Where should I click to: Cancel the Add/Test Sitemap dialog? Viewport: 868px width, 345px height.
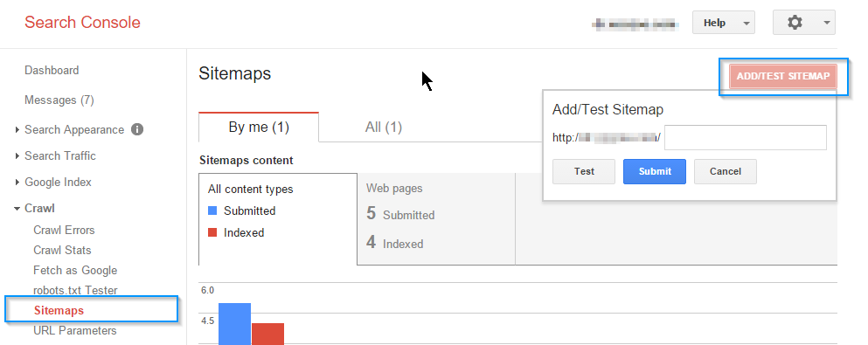[726, 171]
